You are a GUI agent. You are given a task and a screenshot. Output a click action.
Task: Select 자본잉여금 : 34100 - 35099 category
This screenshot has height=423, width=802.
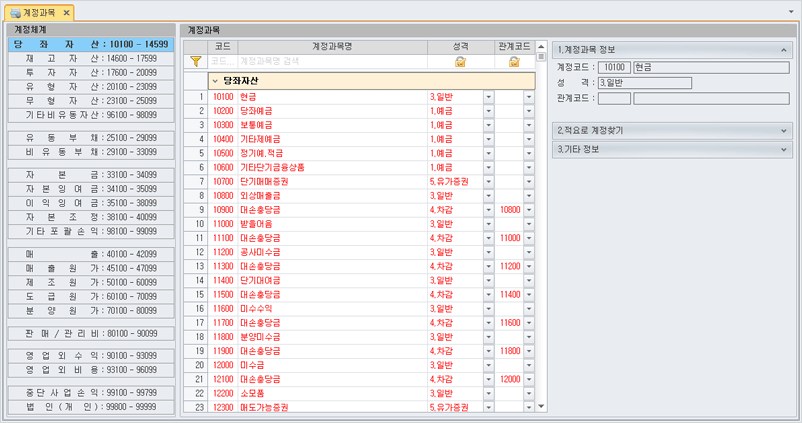click(x=91, y=189)
